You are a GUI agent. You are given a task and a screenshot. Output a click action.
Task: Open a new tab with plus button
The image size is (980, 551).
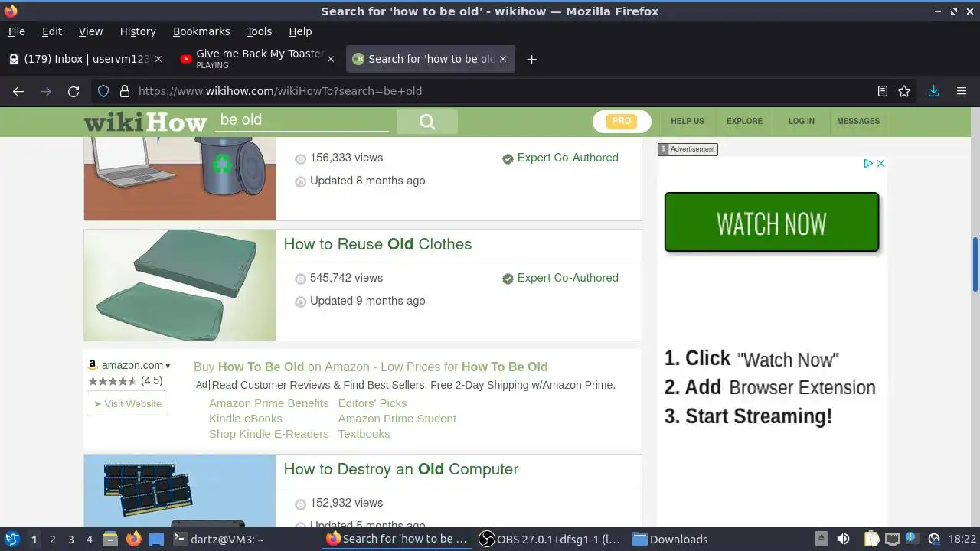[532, 59]
